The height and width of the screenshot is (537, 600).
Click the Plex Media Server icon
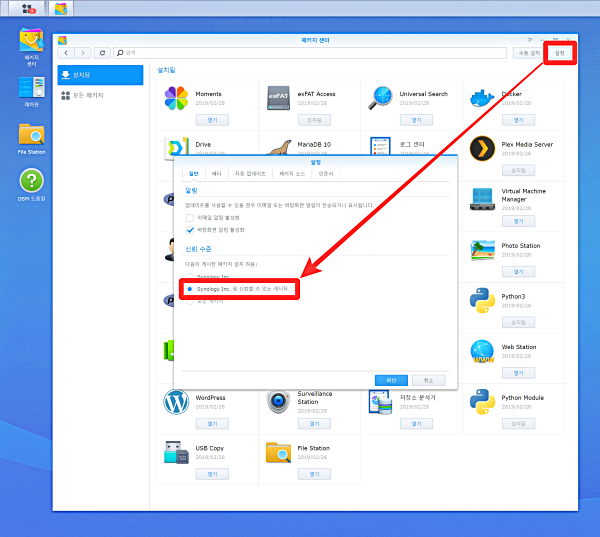coord(482,149)
